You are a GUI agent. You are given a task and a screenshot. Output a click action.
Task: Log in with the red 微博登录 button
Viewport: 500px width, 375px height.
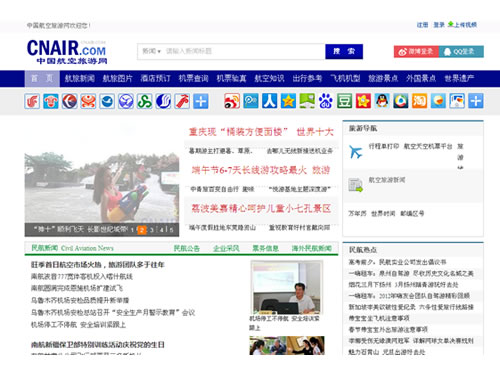tap(416, 52)
